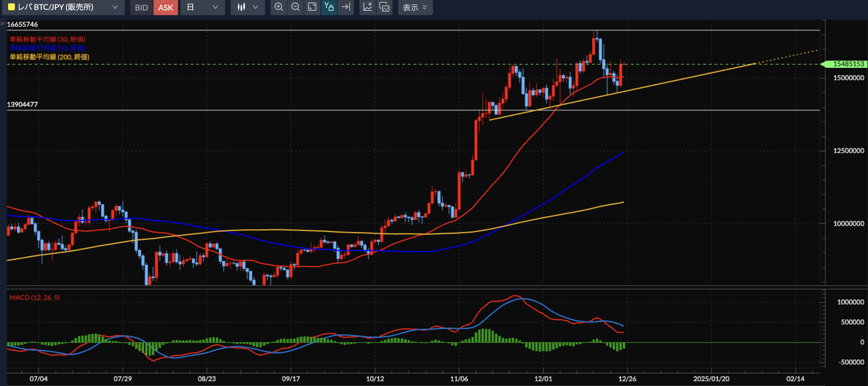Select the yellow BTC/JPY symbol color swatch
Screen dimensions: 868x386
click(x=11, y=7)
